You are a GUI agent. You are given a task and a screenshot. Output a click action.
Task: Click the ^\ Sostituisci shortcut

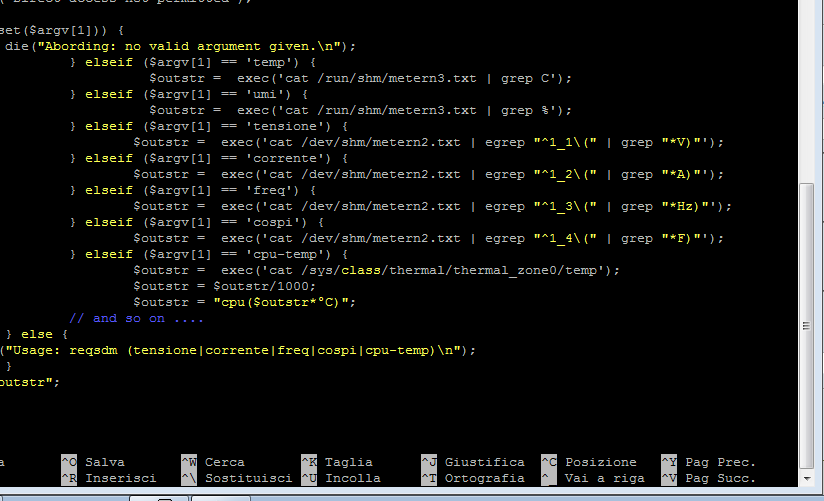(x=236, y=478)
